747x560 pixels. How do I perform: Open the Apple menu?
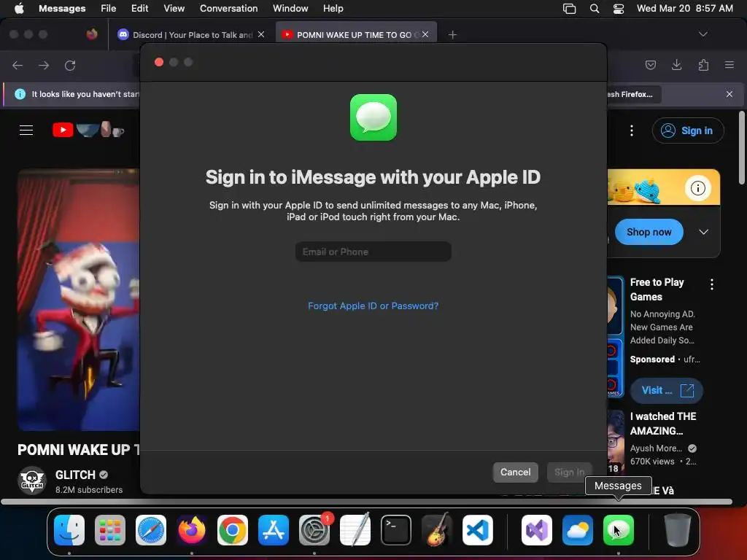click(19, 8)
